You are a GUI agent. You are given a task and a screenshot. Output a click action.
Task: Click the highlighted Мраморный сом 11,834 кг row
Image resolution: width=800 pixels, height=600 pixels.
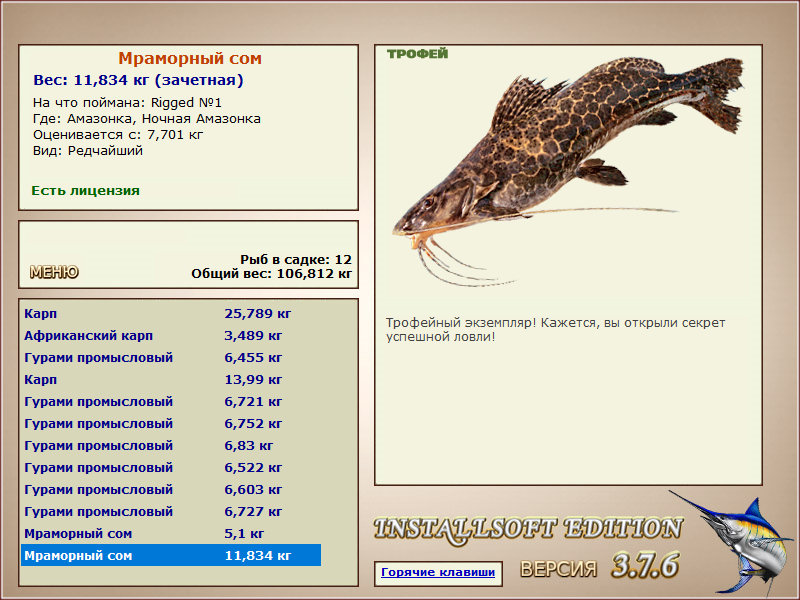click(171, 555)
